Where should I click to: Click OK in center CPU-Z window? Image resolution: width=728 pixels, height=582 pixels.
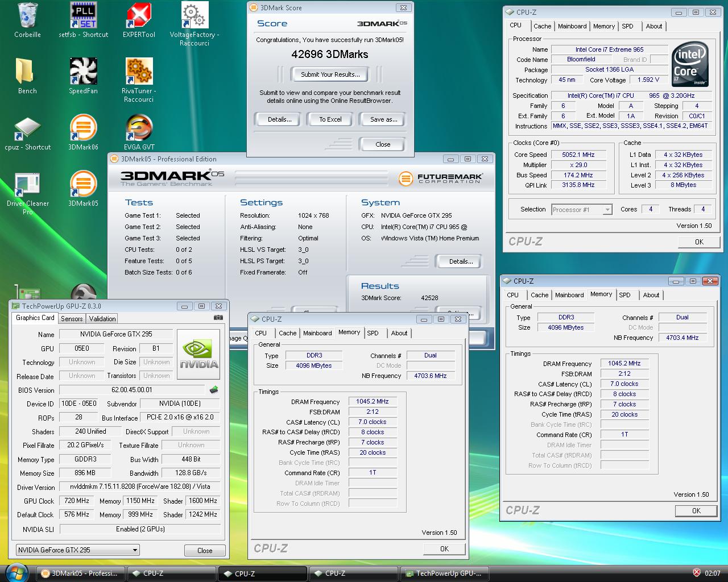pyautogui.click(x=444, y=548)
